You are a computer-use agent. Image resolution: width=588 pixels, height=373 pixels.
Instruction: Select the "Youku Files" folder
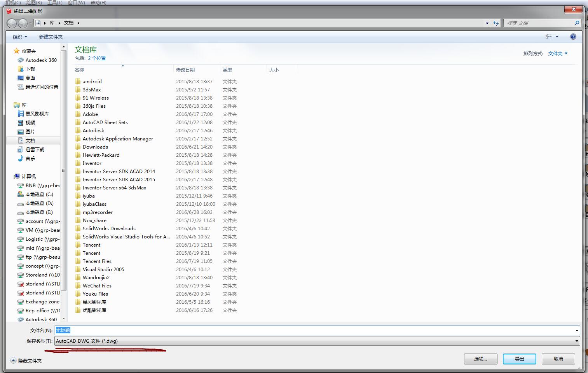pyautogui.click(x=95, y=294)
